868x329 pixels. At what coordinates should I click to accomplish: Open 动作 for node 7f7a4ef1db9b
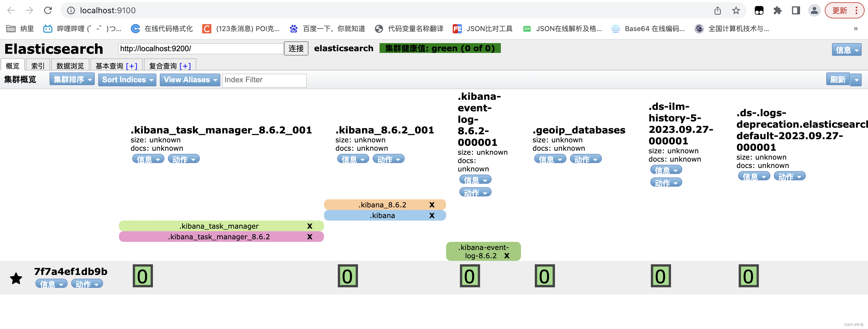pyautogui.click(x=87, y=284)
